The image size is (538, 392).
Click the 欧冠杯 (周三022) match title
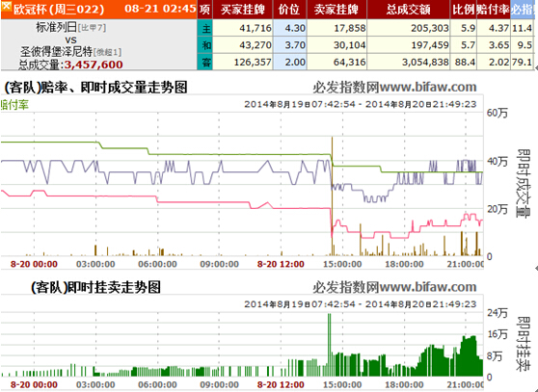[x=59, y=10]
